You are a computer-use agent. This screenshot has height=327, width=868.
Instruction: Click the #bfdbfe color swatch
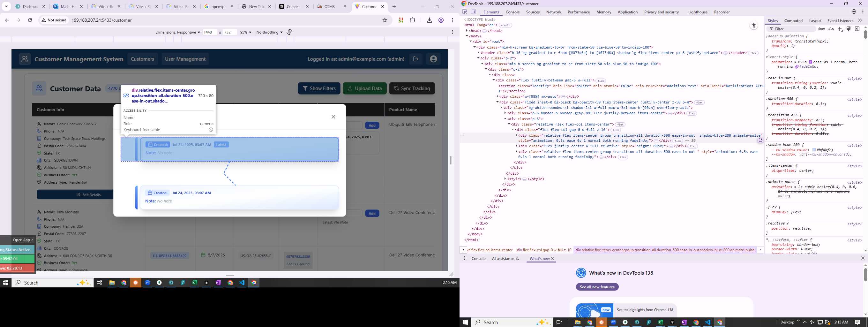pos(814,150)
